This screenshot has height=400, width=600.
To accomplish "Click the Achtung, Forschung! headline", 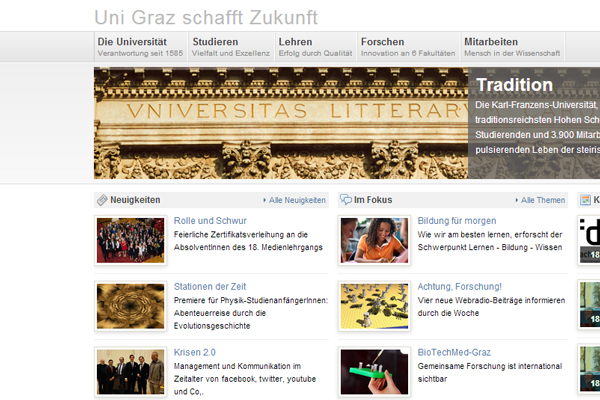I will tap(460, 286).
